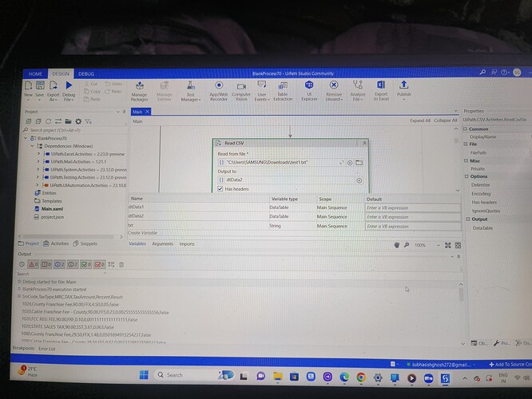The width and height of the screenshot is (532, 399).
Task: Expand the UiPath.Mail.Activities dependency
Action: pyautogui.click(x=38, y=162)
